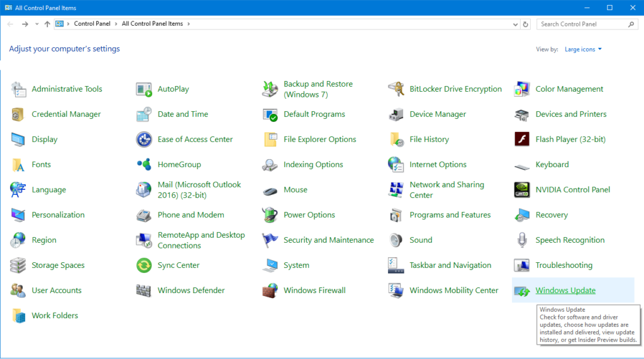Click the Power Options icon

[x=270, y=215]
